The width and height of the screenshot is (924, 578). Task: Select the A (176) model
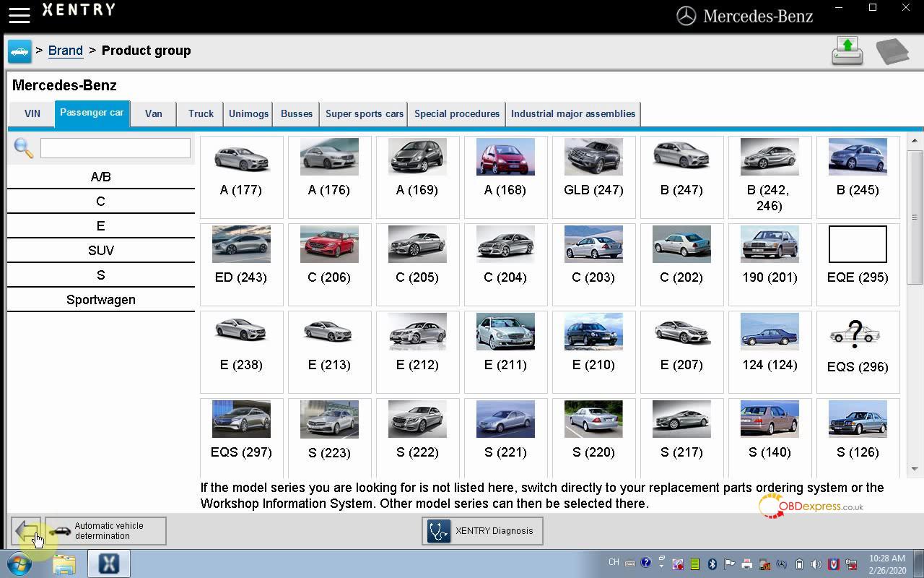(x=329, y=177)
